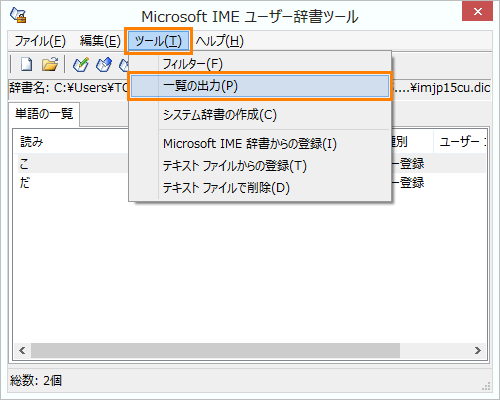Click the 辞書名 path field
This screenshot has width=500, height=400.
coord(250,88)
